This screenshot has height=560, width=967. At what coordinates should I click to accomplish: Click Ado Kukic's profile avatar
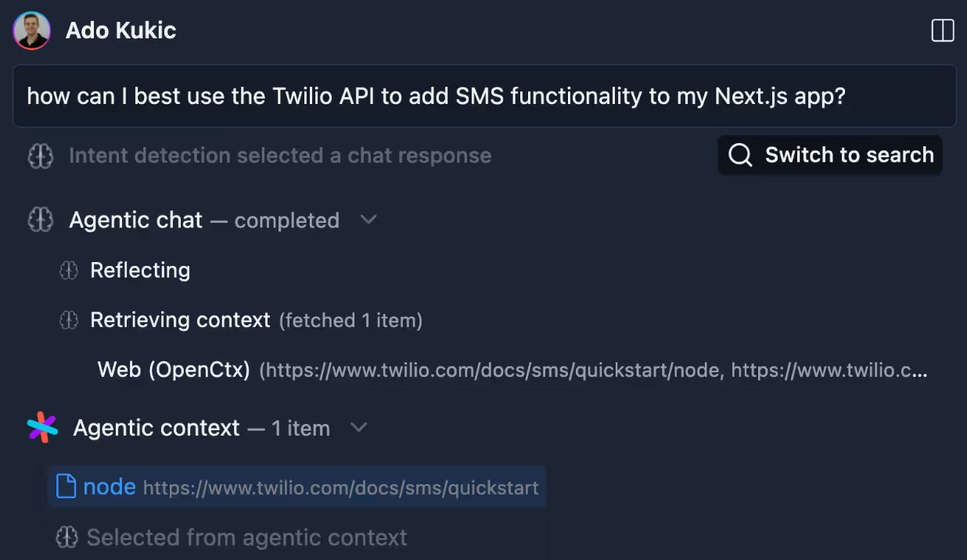point(31,31)
